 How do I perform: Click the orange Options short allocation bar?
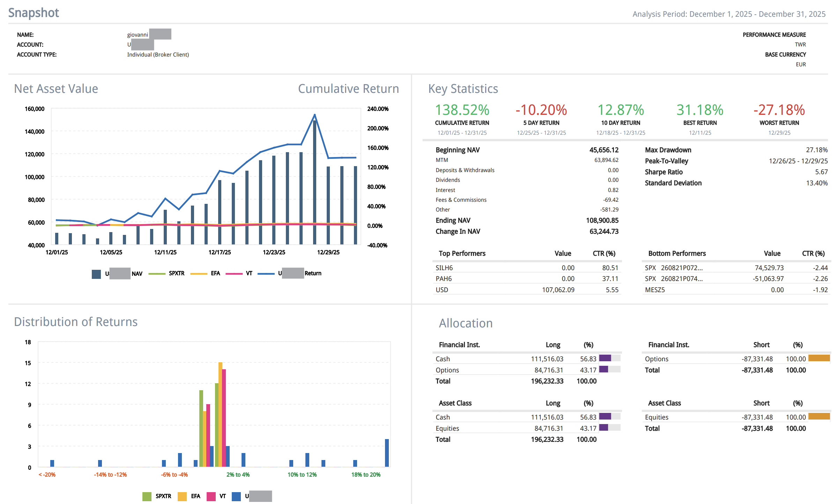pyautogui.click(x=819, y=358)
